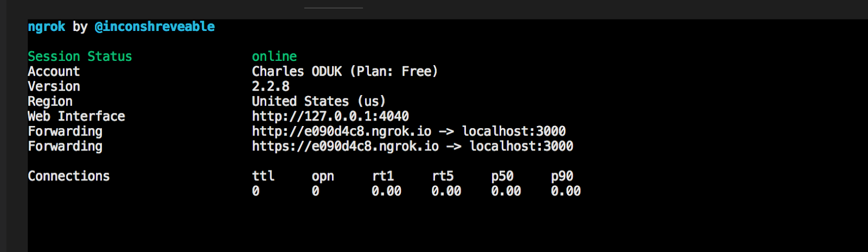Click the 'Web Interface' label
Viewport: 868px width, 252px height.
point(76,116)
